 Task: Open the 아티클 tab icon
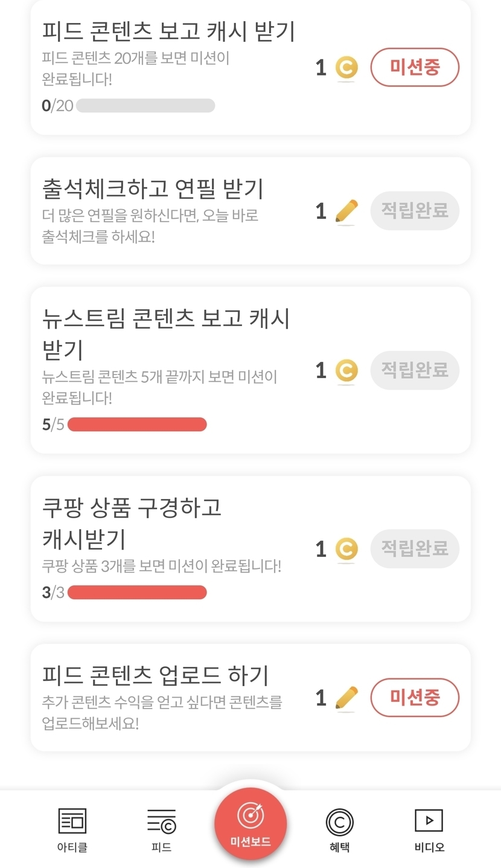pos(72,822)
